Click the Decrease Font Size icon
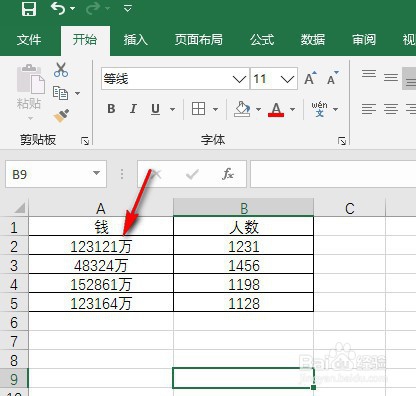This screenshot has width=416, height=396. pos(333,78)
